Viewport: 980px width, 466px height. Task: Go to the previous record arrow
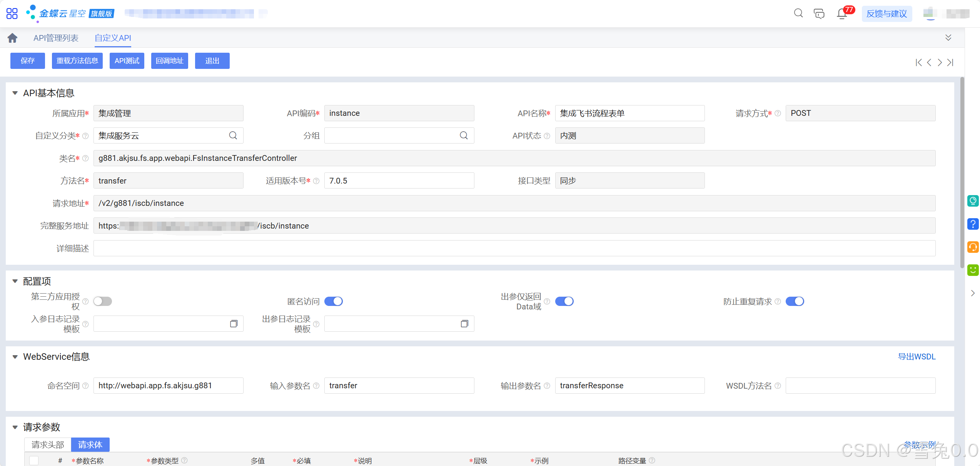(x=929, y=62)
